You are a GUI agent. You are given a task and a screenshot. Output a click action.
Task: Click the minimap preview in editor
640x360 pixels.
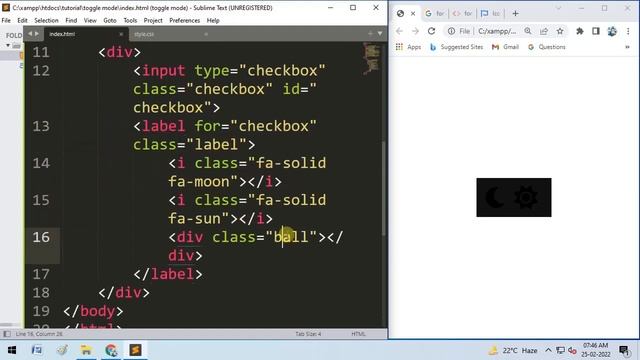(372, 59)
